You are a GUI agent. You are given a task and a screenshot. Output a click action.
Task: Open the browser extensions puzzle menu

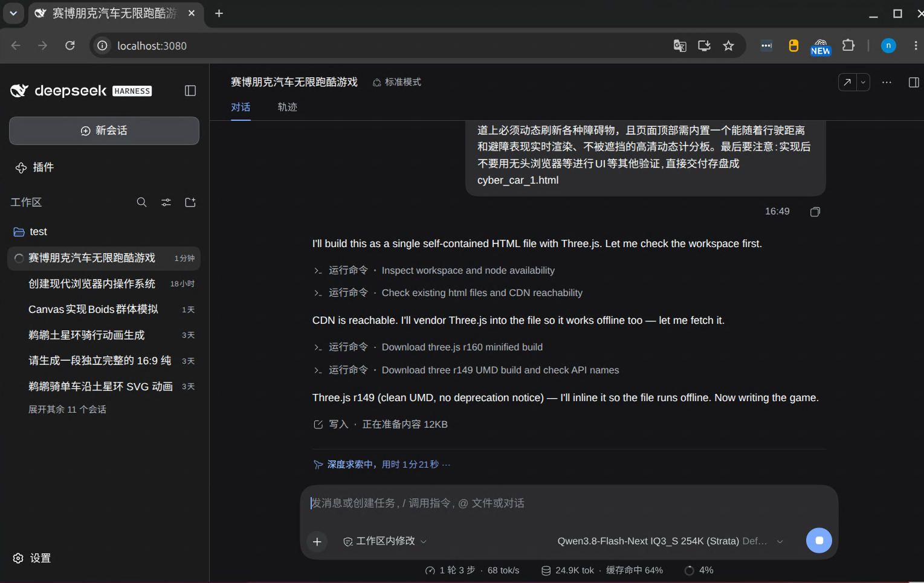pos(848,45)
